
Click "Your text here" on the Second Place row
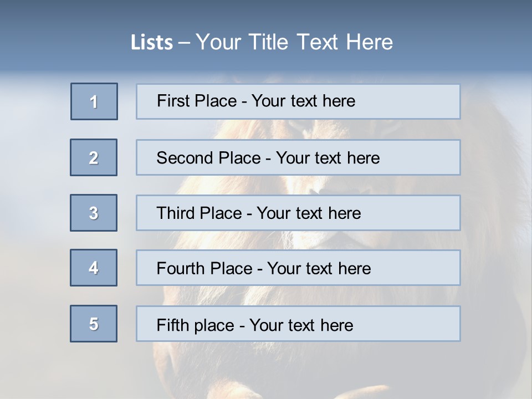(x=328, y=158)
